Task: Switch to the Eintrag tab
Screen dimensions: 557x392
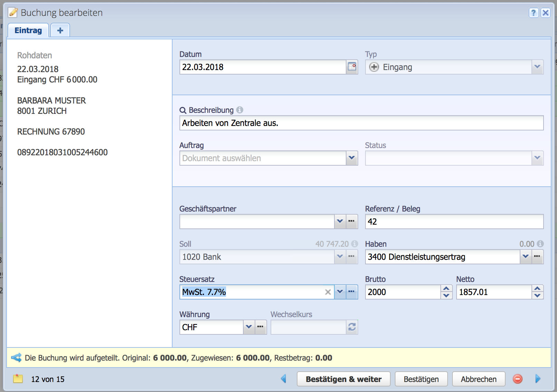Action: pyautogui.click(x=28, y=30)
